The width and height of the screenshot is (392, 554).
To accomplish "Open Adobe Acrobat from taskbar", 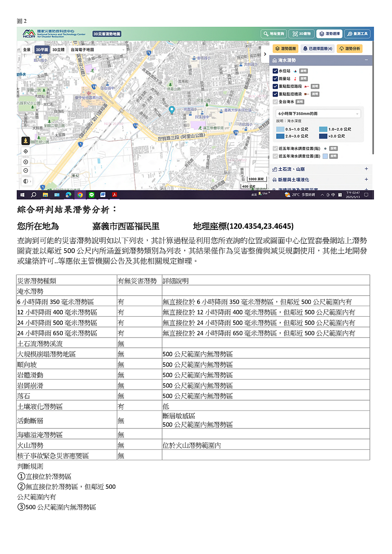I will pos(114,194).
